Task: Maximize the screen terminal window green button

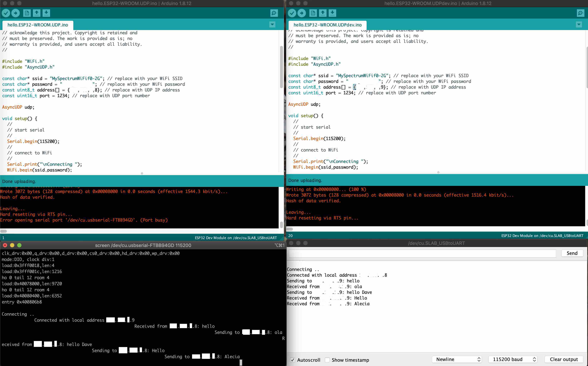Action: pos(19,245)
